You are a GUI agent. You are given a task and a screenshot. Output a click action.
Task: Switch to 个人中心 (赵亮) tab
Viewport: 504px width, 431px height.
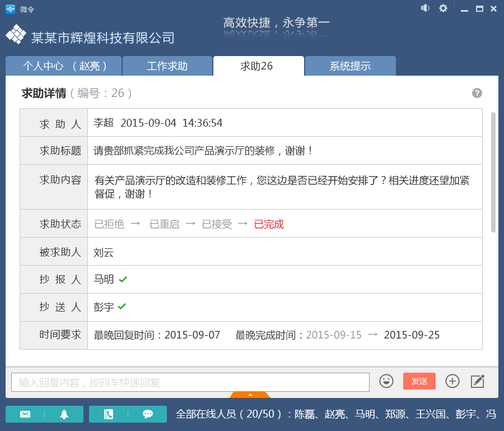(64, 66)
